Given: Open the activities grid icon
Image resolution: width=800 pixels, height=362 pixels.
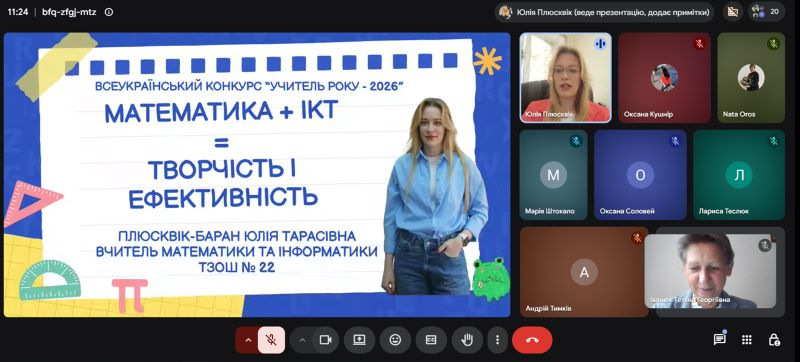Looking at the screenshot, I should 746,340.
